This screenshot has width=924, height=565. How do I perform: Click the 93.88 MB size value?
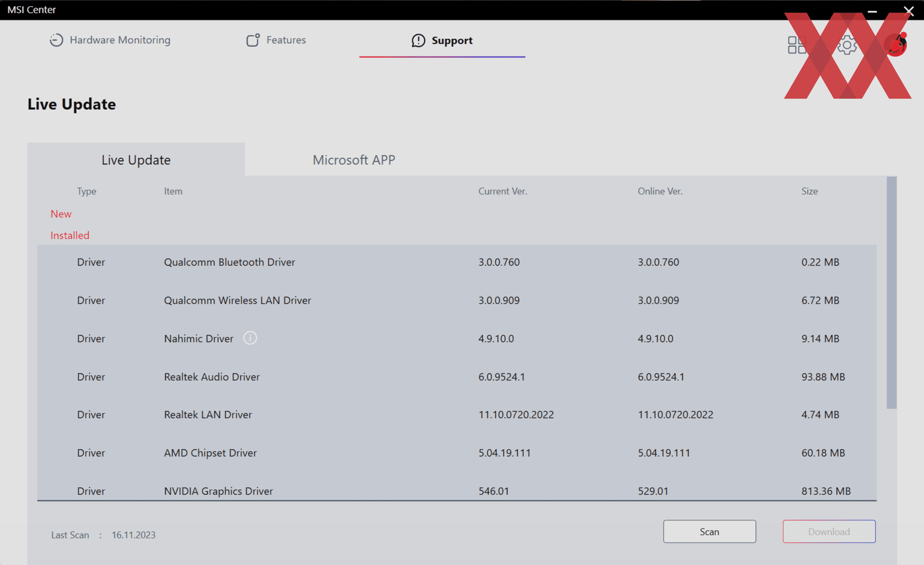823,377
